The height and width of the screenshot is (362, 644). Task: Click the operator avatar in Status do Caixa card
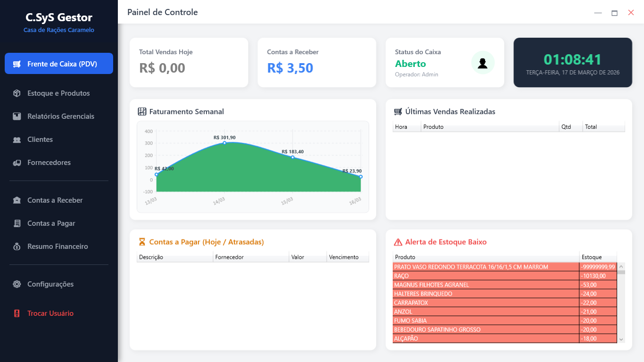482,62
